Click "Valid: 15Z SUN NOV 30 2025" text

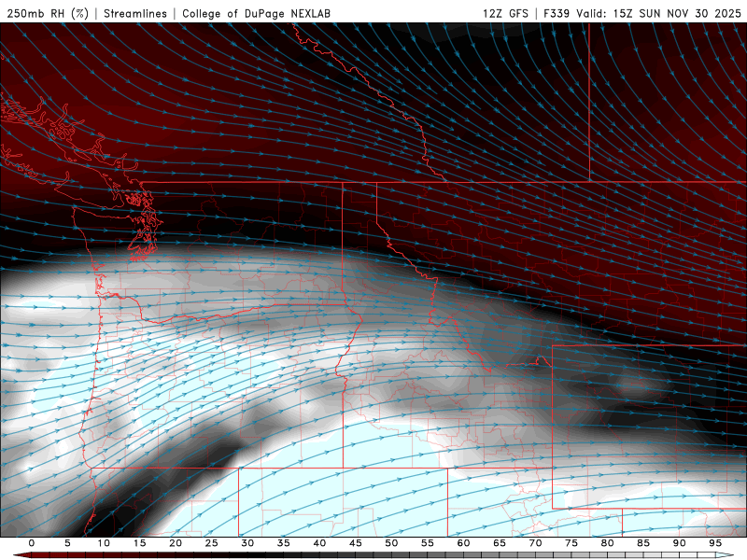click(659, 13)
